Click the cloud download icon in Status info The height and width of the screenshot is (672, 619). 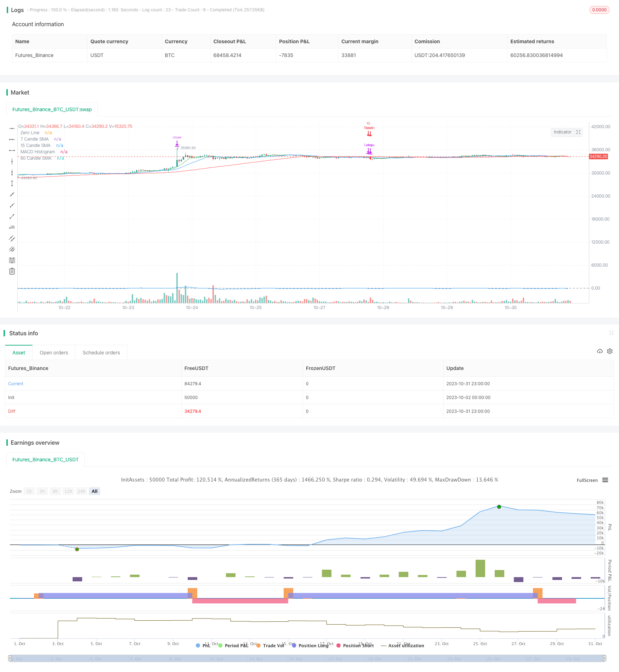pos(600,351)
